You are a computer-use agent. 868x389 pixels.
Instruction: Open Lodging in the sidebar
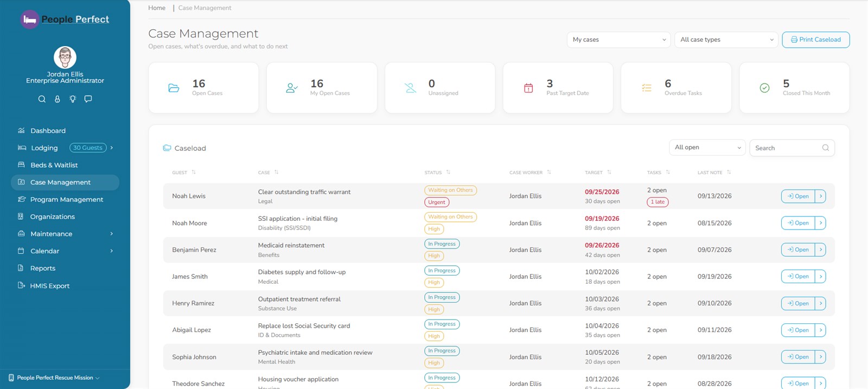point(44,148)
